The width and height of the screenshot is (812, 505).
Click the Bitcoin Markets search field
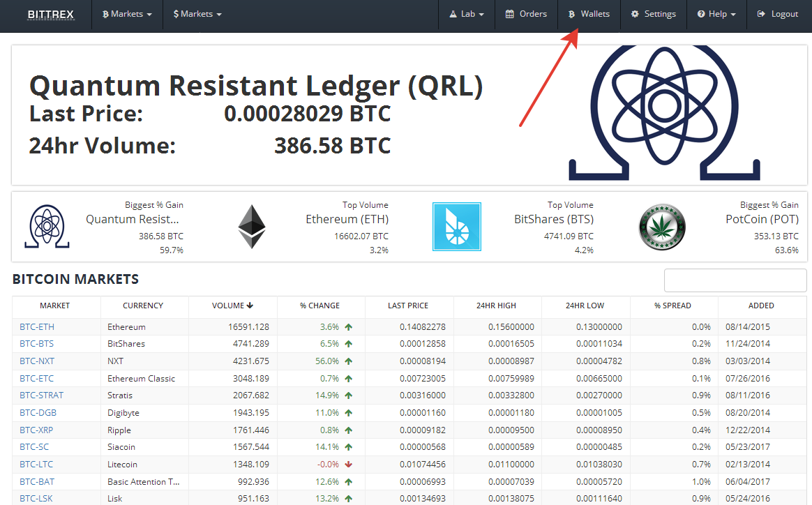pyautogui.click(x=735, y=280)
